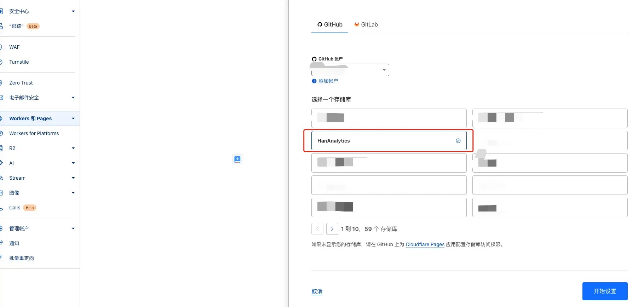
Task: Switch to the GitHub tab
Action: [x=330, y=24]
